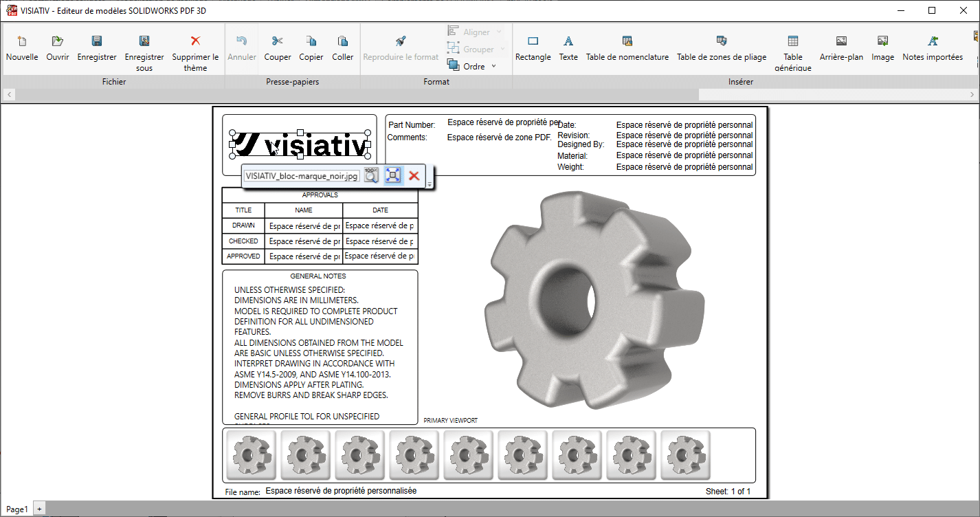Screen dimensions: 980x517
Task: Delete theme via Supprimer le thème
Action: [195, 53]
